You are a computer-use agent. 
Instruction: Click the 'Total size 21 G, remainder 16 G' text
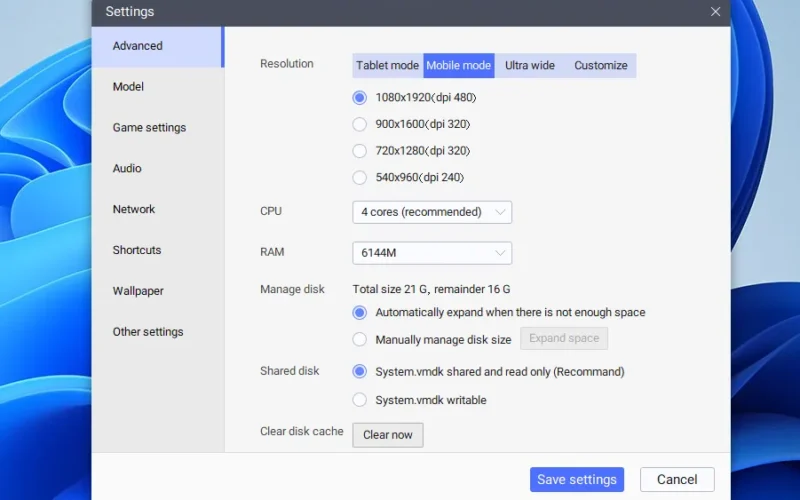pos(431,289)
